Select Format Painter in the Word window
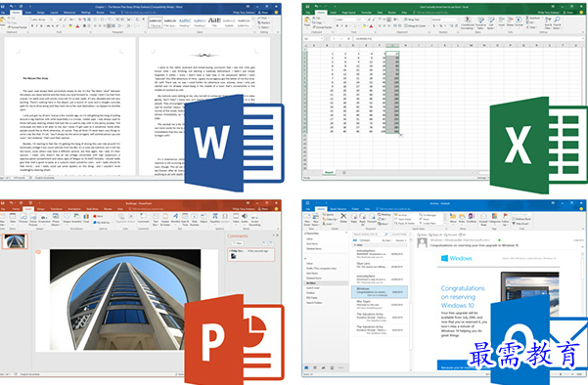 pyautogui.click(x=18, y=27)
